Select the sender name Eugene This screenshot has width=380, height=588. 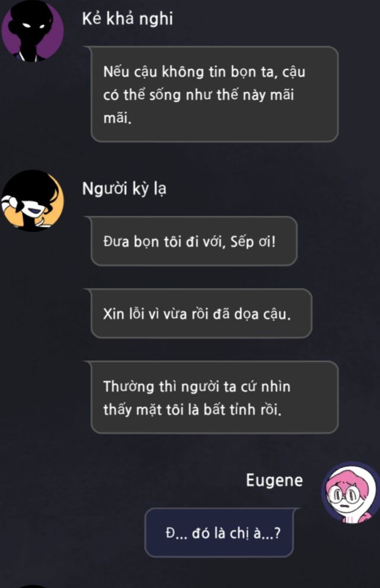[x=274, y=480]
